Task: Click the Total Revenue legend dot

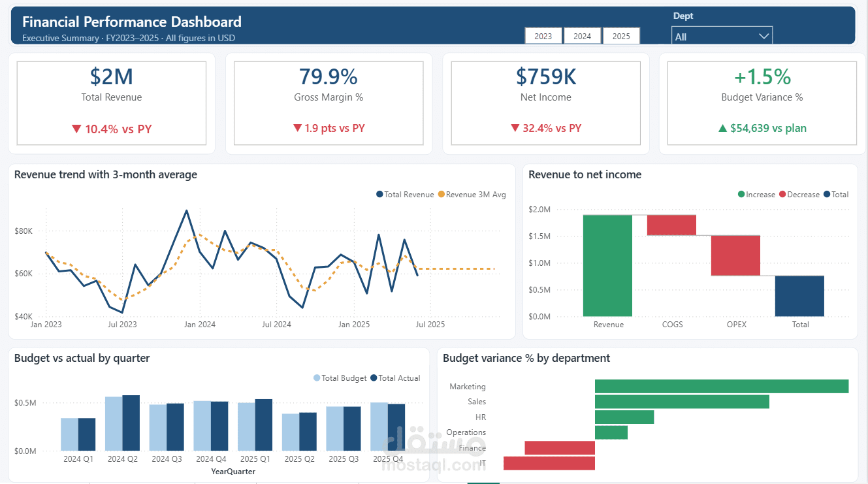Action: point(379,195)
